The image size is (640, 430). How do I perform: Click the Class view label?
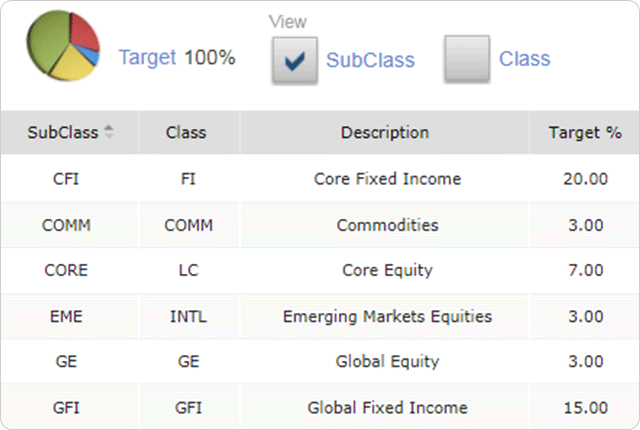pos(525,58)
